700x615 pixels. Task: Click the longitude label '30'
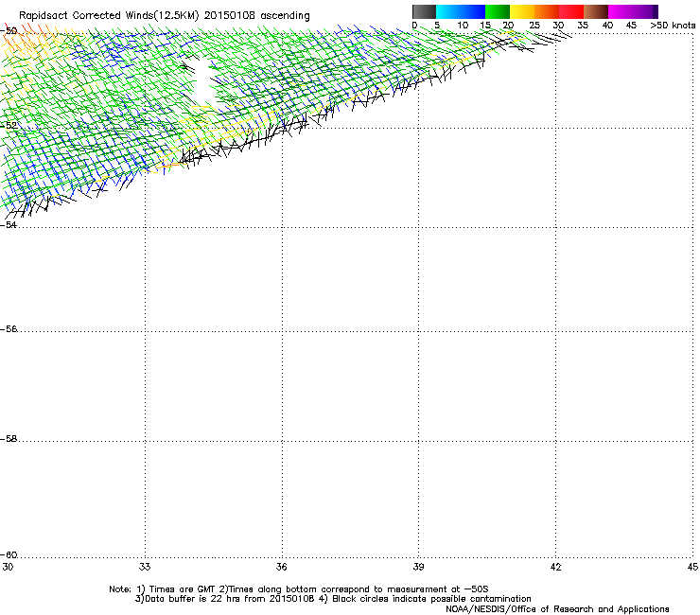(8, 567)
